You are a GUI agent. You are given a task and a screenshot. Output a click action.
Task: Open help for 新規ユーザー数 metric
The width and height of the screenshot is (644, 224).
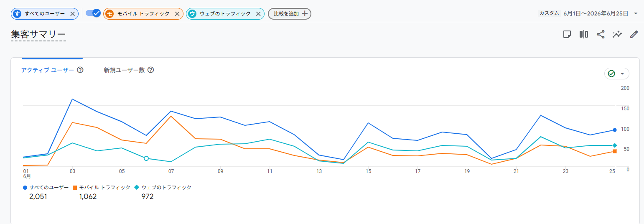click(x=151, y=70)
